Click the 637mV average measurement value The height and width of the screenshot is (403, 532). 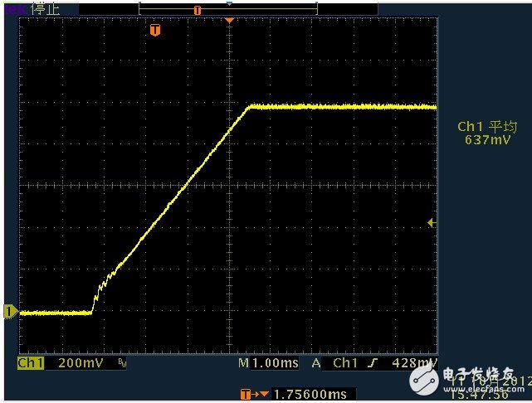click(x=487, y=140)
